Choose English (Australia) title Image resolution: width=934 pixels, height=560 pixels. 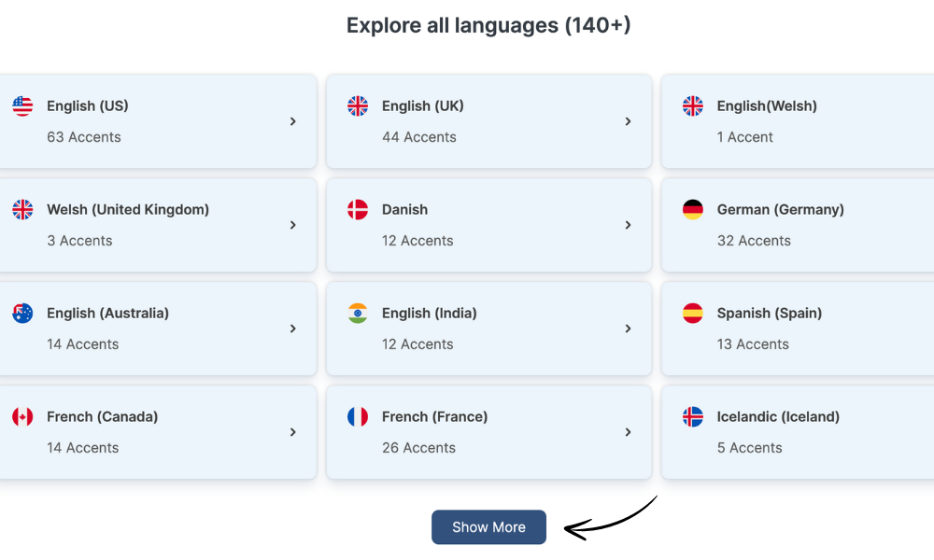pos(107,313)
